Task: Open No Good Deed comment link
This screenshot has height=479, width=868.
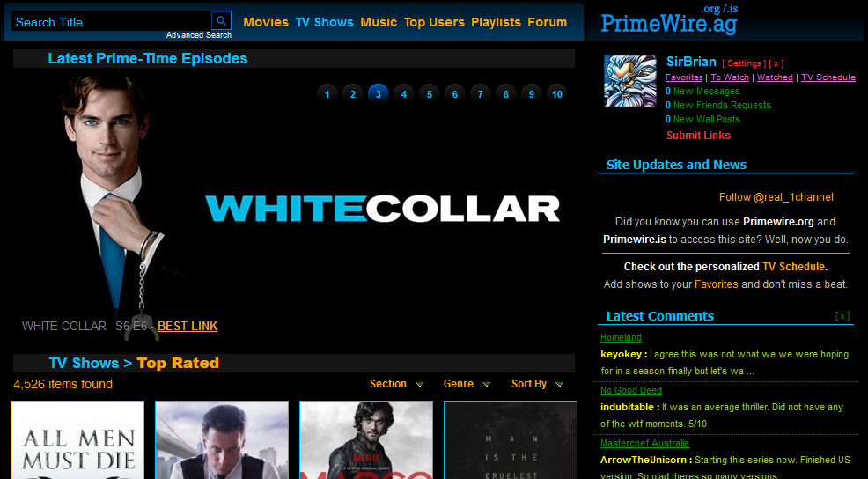Action: click(x=631, y=390)
